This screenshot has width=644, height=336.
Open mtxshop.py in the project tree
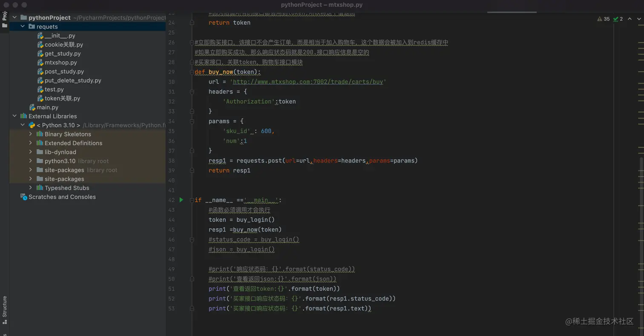(x=60, y=63)
